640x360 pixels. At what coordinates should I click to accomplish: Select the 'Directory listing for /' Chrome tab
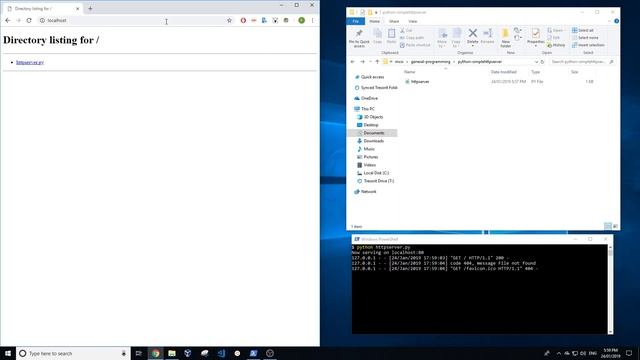(x=43, y=9)
